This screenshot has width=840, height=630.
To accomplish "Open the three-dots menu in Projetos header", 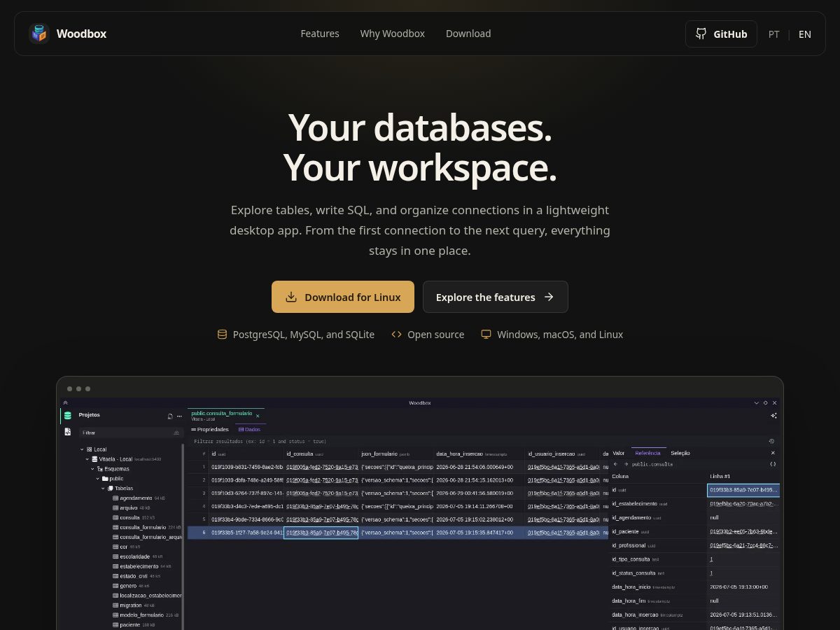I will point(179,416).
